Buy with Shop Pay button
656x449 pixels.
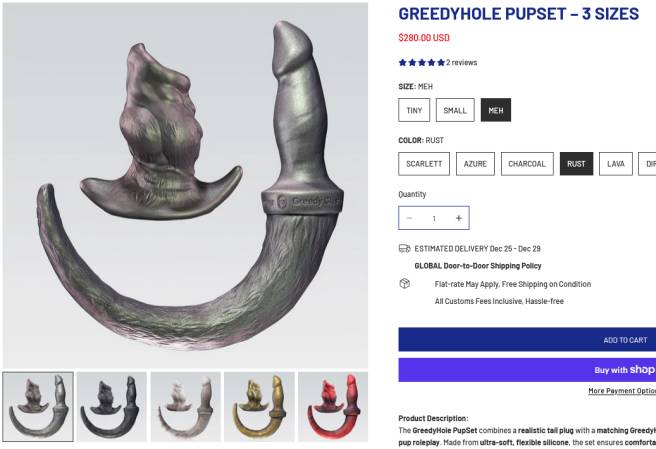tap(527, 370)
